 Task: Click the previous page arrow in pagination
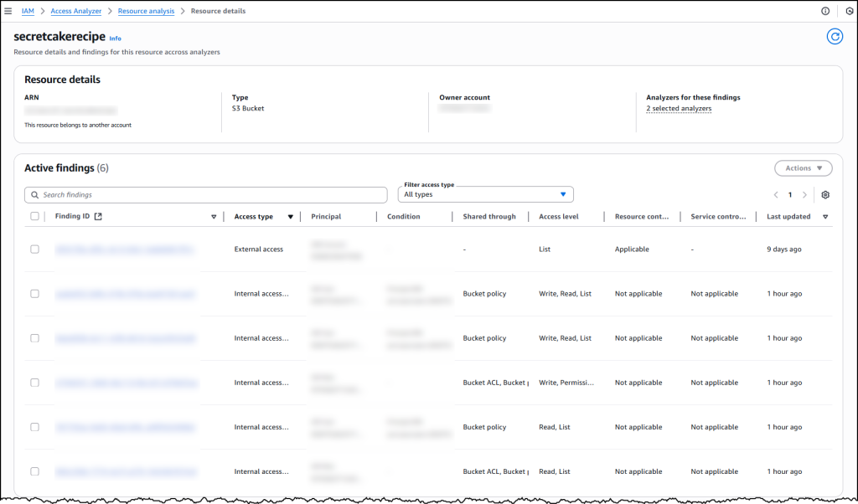click(x=775, y=194)
